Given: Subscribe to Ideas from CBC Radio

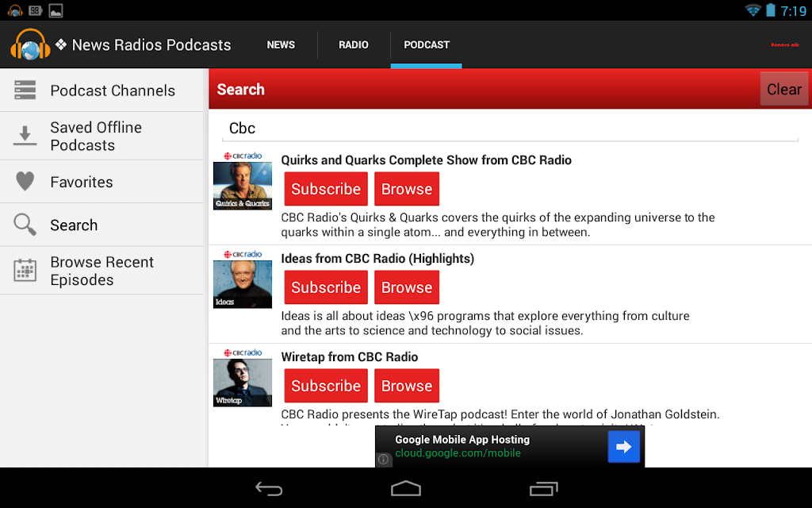Looking at the screenshot, I should [x=326, y=287].
